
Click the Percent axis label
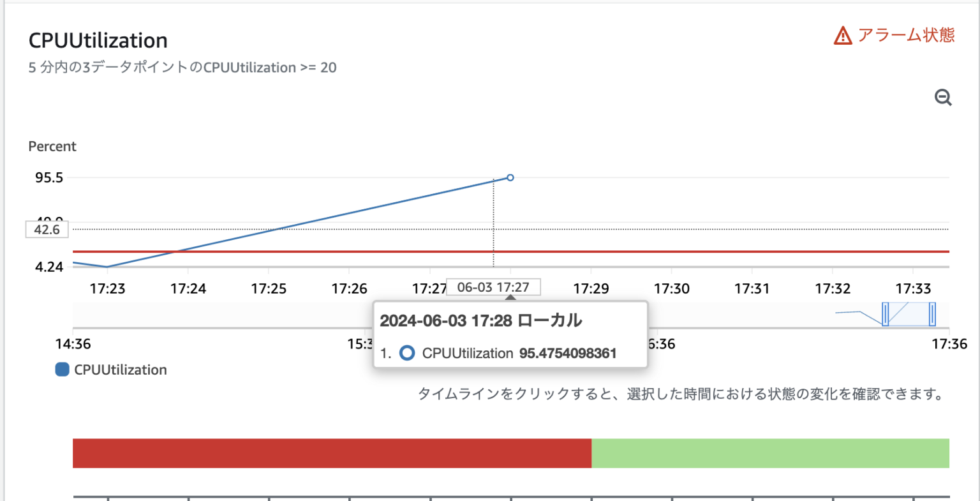pyautogui.click(x=52, y=146)
